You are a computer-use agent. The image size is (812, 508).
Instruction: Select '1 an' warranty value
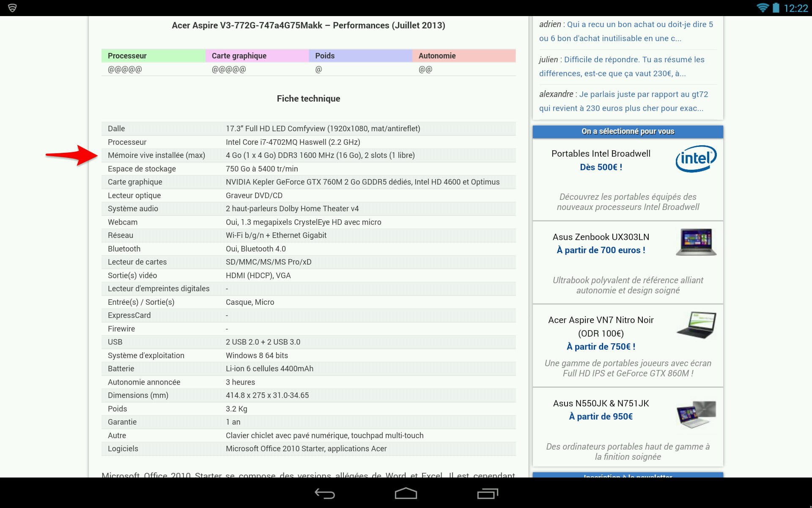[233, 422]
